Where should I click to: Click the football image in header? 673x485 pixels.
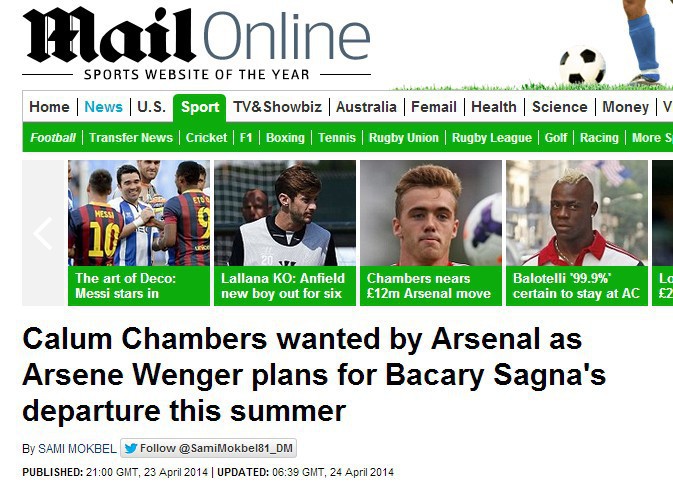(581, 66)
